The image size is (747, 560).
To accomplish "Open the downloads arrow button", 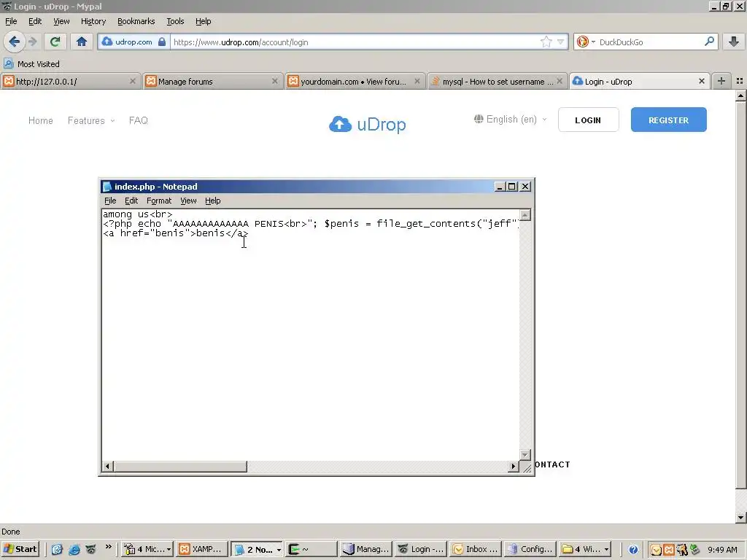I will (734, 42).
